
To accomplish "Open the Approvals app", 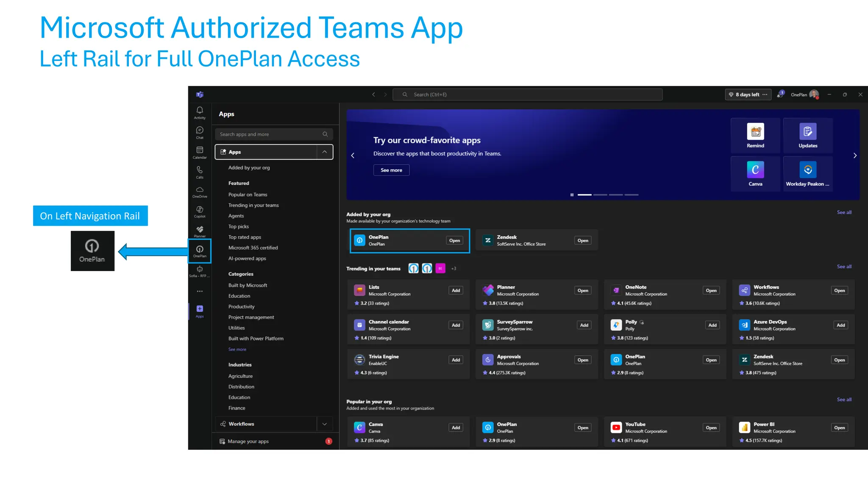I will (583, 360).
